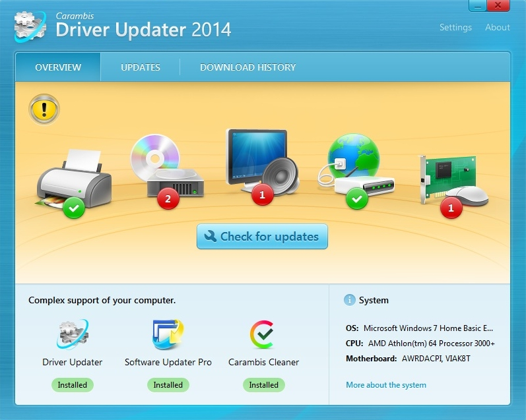Click the System heading text
This screenshot has width=526, height=420.
[374, 300]
